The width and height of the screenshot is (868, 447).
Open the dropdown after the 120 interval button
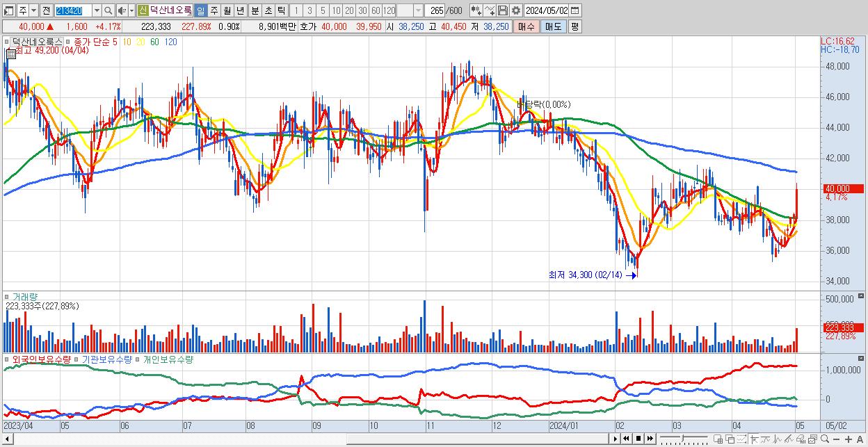tap(418, 10)
